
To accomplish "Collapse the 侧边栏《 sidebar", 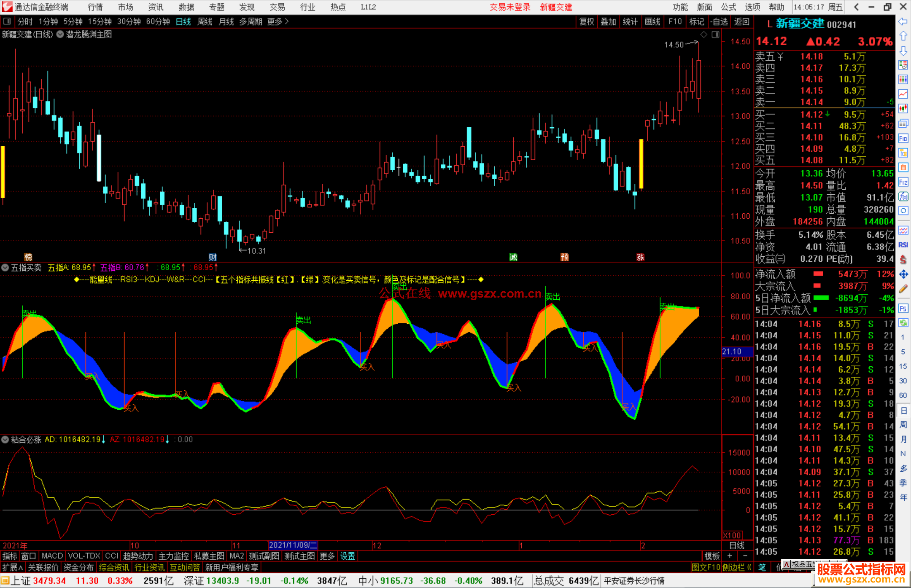I will 737,567.
